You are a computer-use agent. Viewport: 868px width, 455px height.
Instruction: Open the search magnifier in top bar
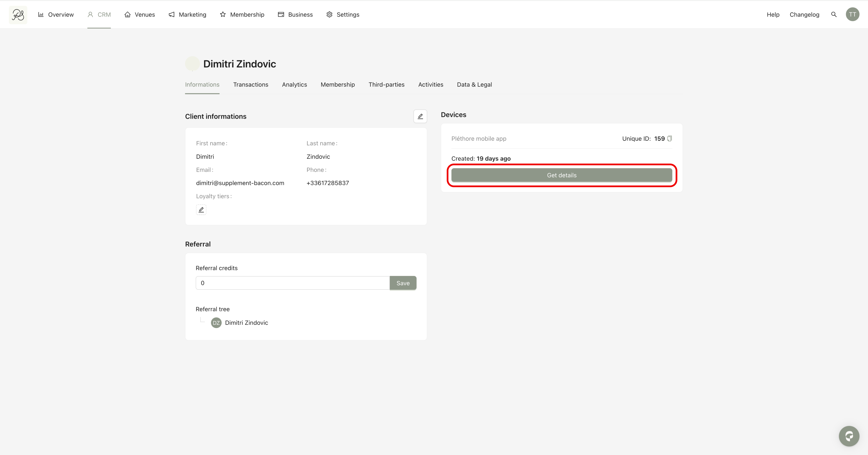834,14
